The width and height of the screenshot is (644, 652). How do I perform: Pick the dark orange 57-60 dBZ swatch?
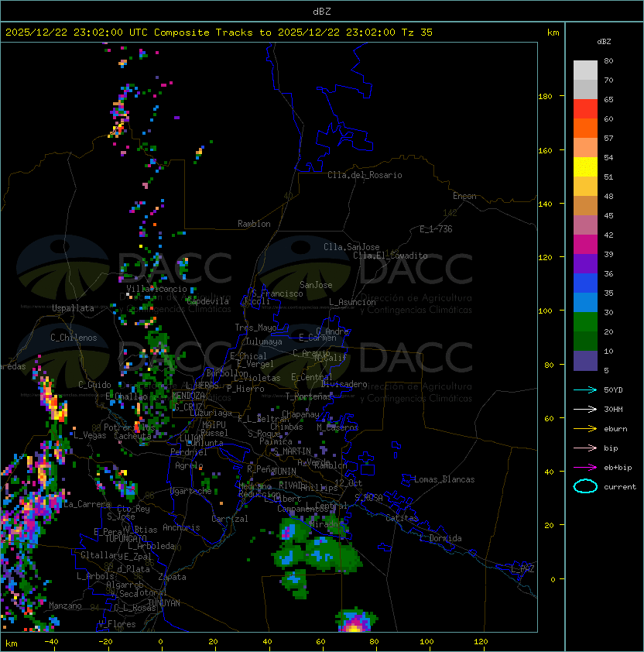585,128
